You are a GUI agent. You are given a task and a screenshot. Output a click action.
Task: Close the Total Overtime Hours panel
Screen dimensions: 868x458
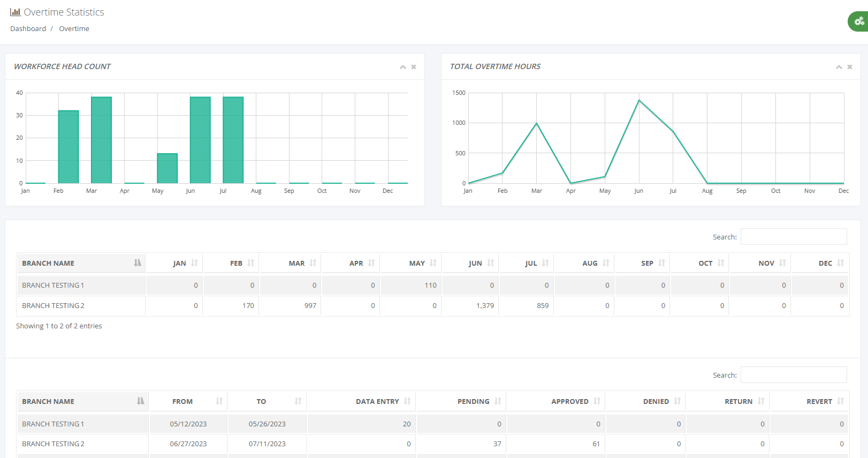pyautogui.click(x=850, y=67)
